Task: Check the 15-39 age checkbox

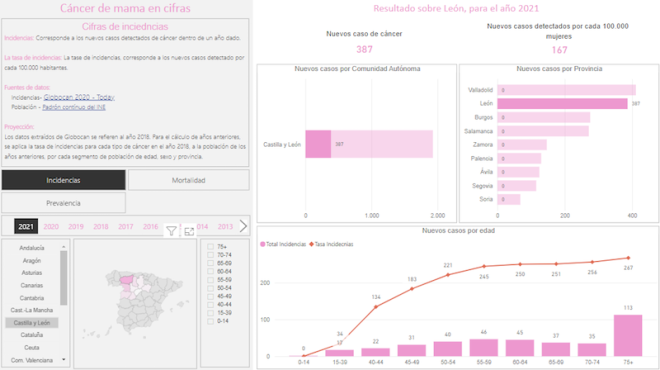Action: (x=210, y=313)
